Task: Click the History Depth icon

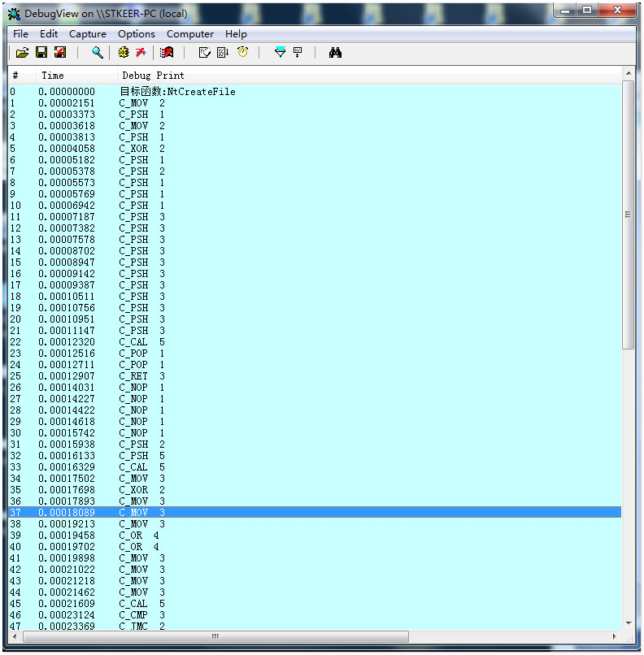Action: 298,53
